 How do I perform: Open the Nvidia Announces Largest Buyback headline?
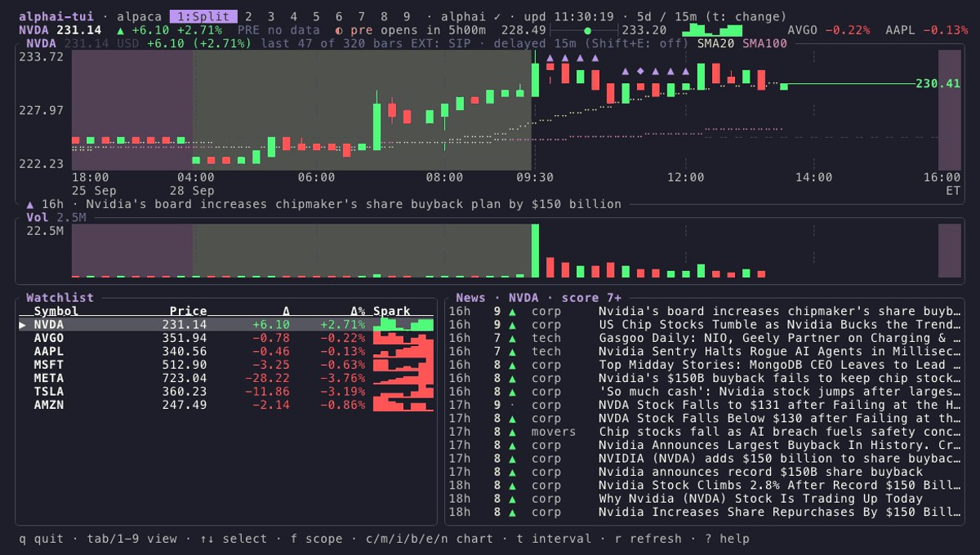click(779, 445)
